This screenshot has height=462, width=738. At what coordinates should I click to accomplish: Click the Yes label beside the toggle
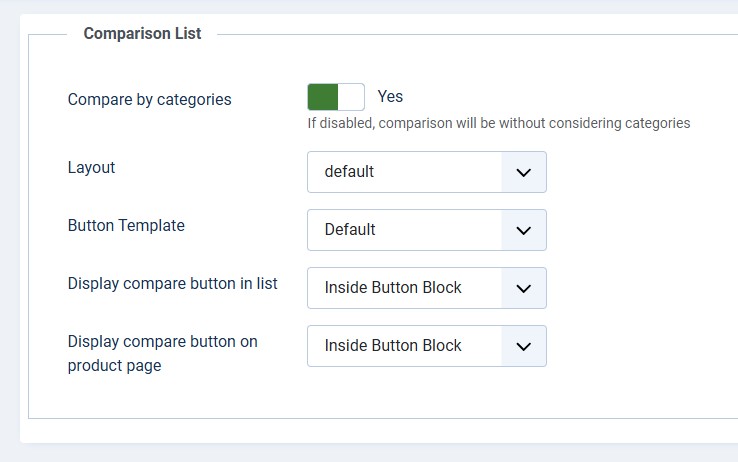[390, 97]
